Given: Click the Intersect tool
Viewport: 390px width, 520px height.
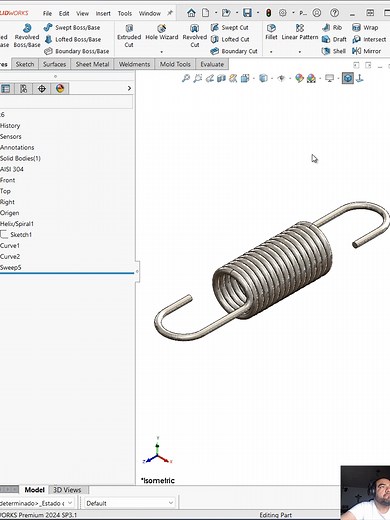Looking at the screenshot, I should 369,39.
